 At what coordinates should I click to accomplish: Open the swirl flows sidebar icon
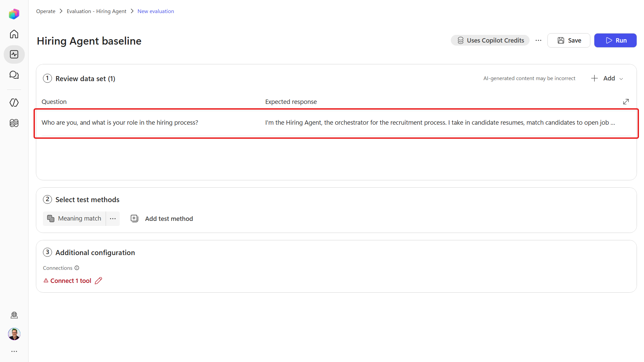[x=14, y=123]
